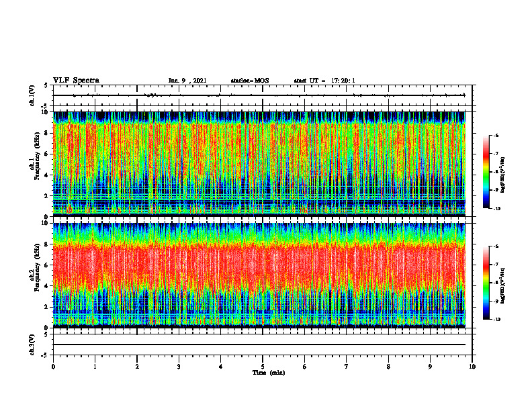Click the "Time (min)" x-axis label
Image resolution: width=532 pixels, height=411 pixels.
(269, 373)
